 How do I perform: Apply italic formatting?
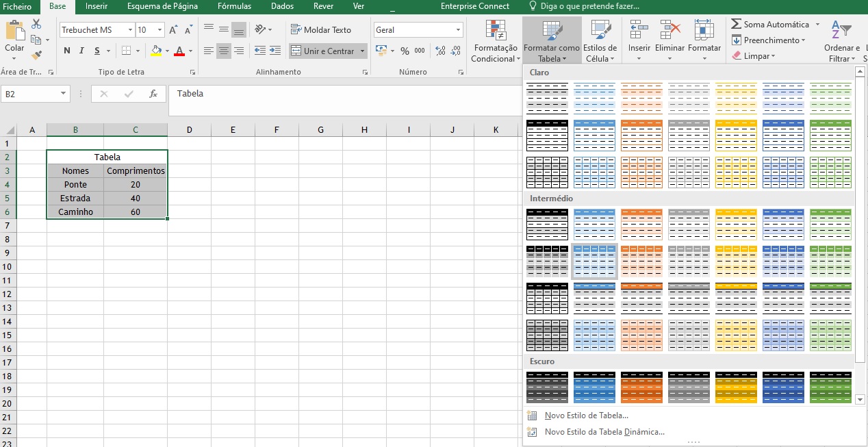pos(81,51)
